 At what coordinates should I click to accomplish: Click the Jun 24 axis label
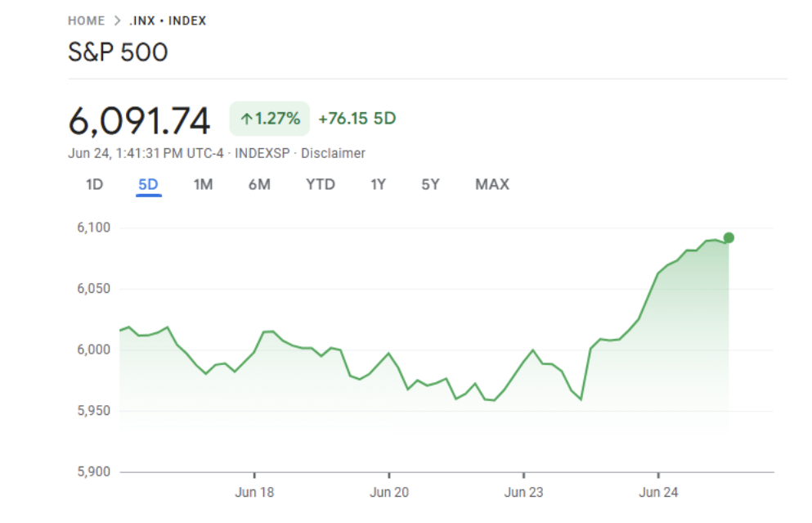click(x=658, y=492)
